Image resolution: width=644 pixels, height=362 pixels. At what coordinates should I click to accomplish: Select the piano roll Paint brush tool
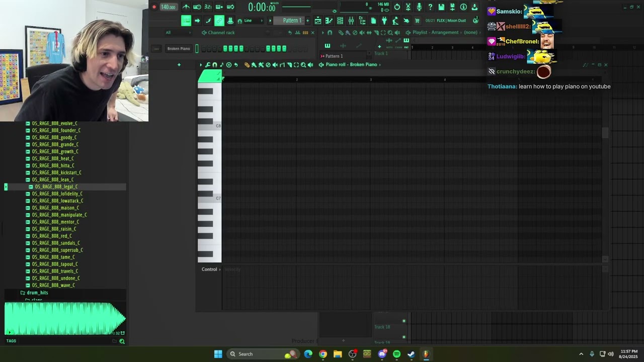(254, 65)
